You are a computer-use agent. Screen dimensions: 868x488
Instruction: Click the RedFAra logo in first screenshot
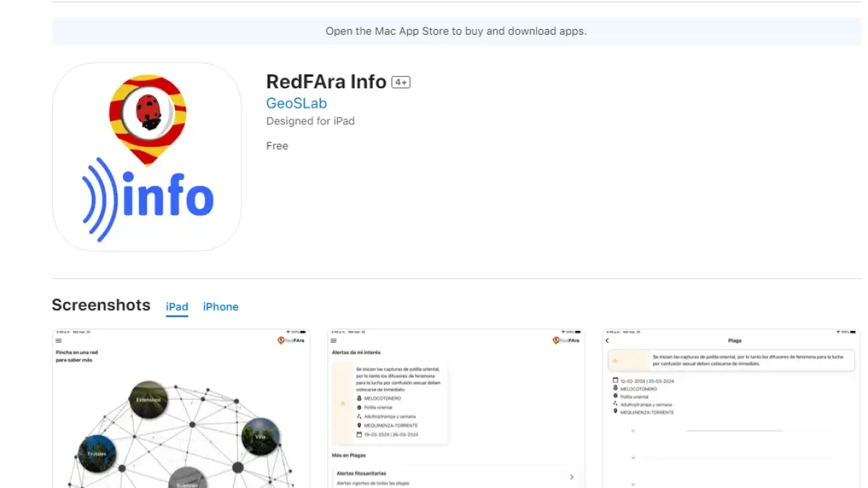(x=292, y=341)
